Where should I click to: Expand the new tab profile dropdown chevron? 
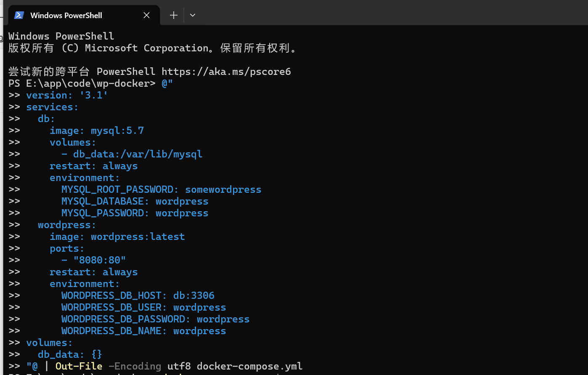pyautogui.click(x=193, y=15)
